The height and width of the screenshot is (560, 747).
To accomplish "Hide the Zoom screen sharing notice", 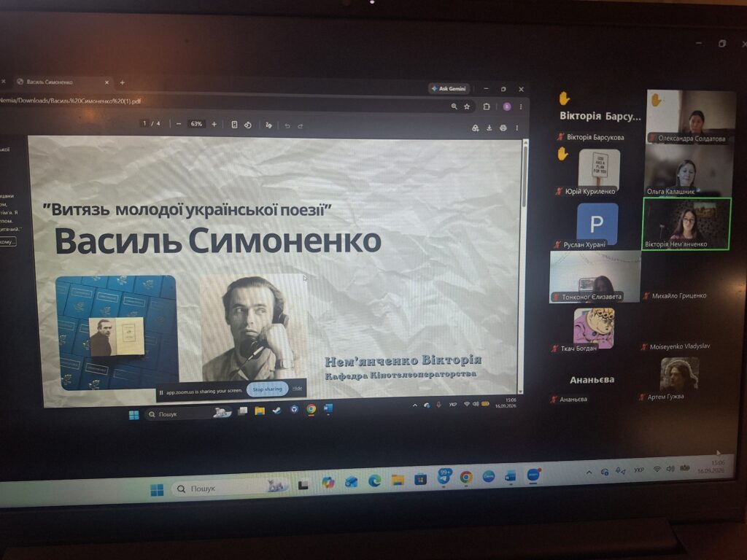I will point(298,388).
